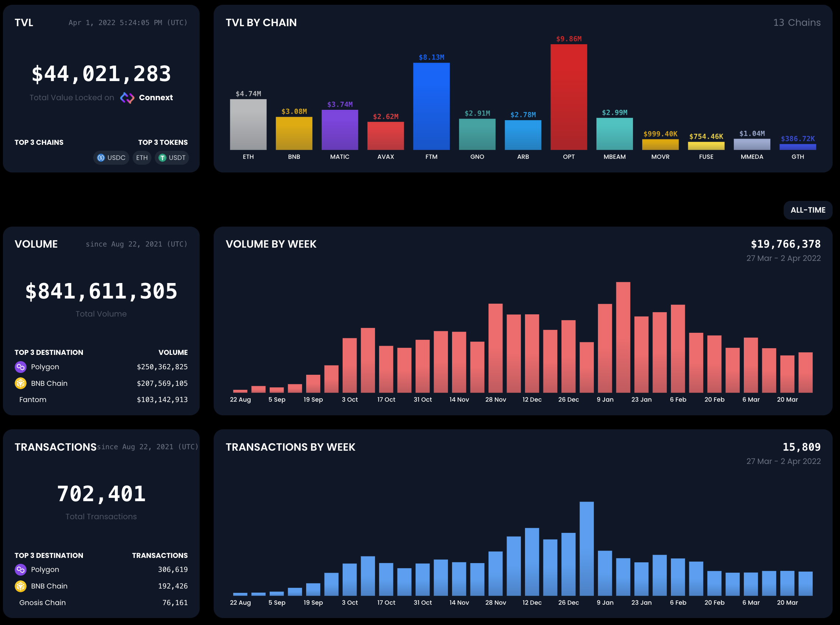Click BNB Chain icon in Volume destinations

pyautogui.click(x=20, y=383)
